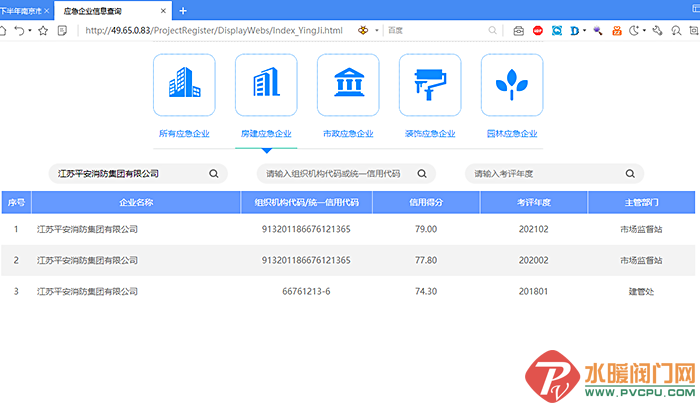The image size is (700, 407).
Task: Click assessment year 202002
Action: pyautogui.click(x=533, y=260)
